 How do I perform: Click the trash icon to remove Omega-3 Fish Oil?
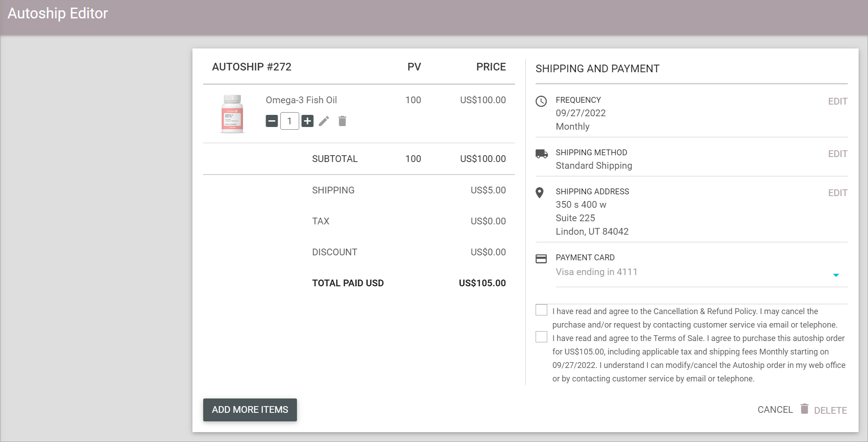coord(342,121)
